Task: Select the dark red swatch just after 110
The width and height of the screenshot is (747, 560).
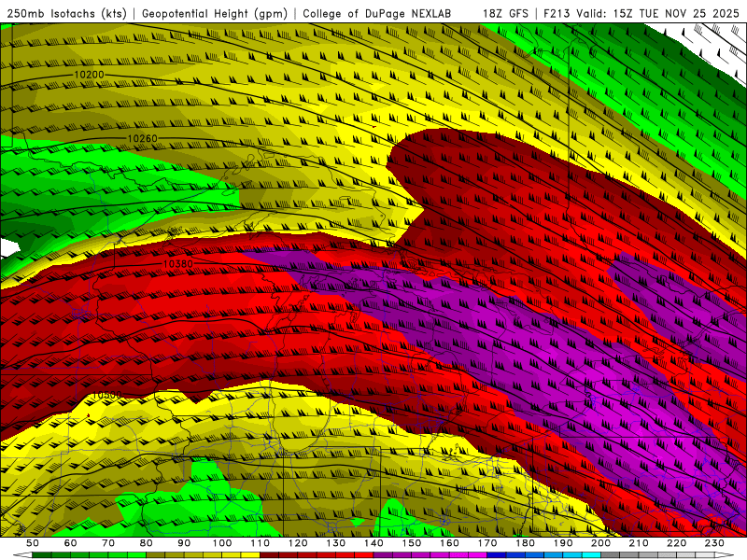Action: point(269,555)
